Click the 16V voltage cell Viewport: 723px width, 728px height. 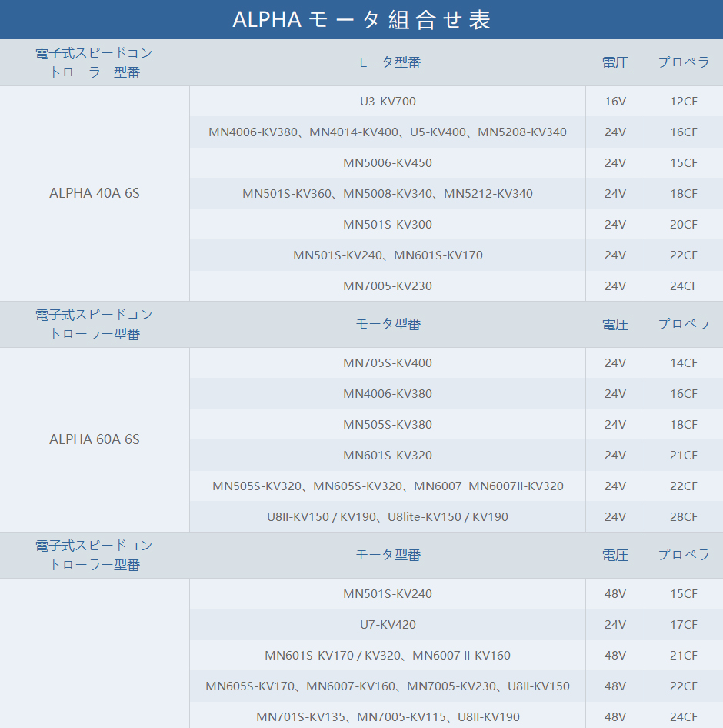click(615, 101)
